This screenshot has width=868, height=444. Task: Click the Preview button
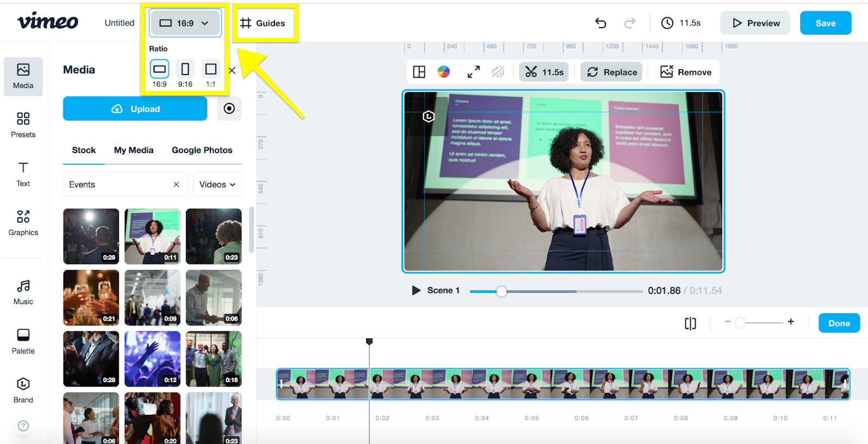tap(755, 23)
